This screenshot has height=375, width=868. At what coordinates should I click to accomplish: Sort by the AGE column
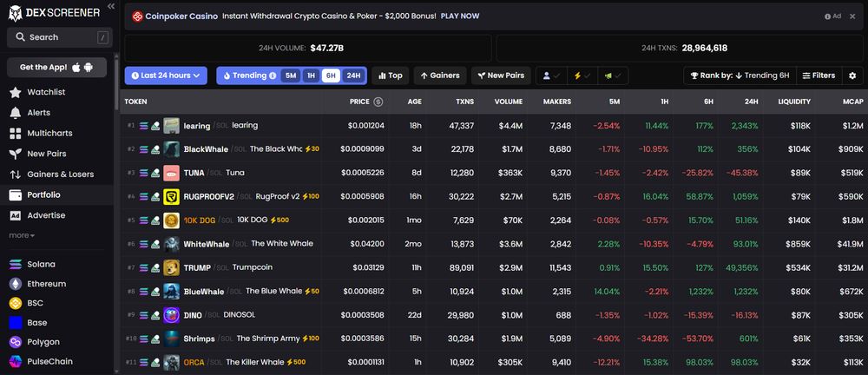click(414, 102)
